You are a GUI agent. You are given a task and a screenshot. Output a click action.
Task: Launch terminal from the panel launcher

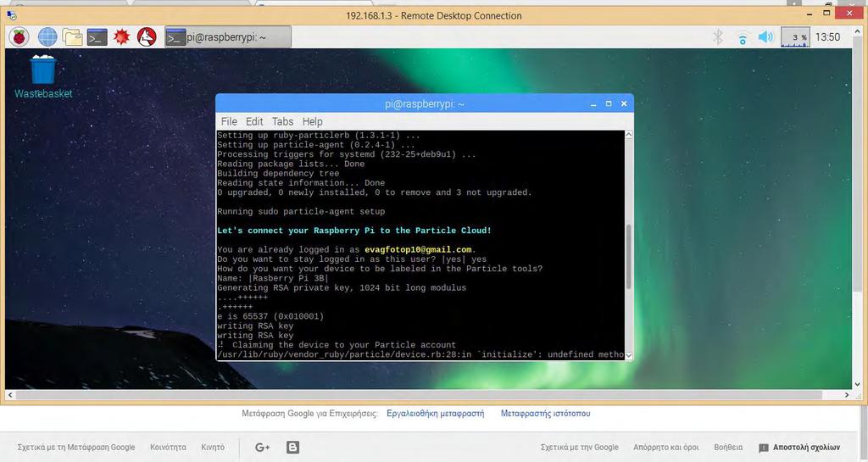coord(97,37)
